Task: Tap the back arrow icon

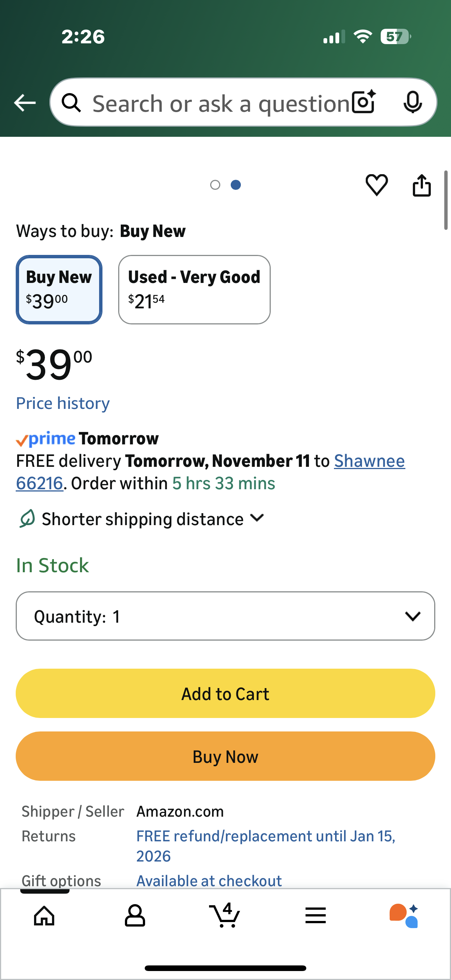Action: pos(25,103)
